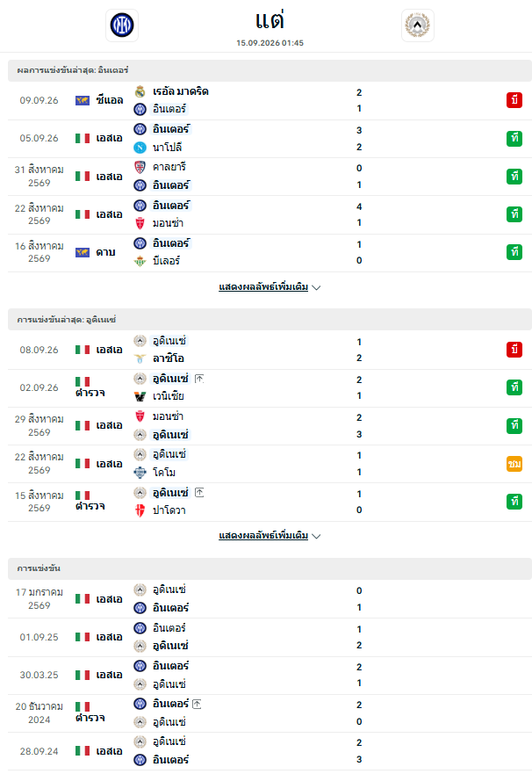Click the Como team logo
The image size is (532, 774).
pos(140,473)
